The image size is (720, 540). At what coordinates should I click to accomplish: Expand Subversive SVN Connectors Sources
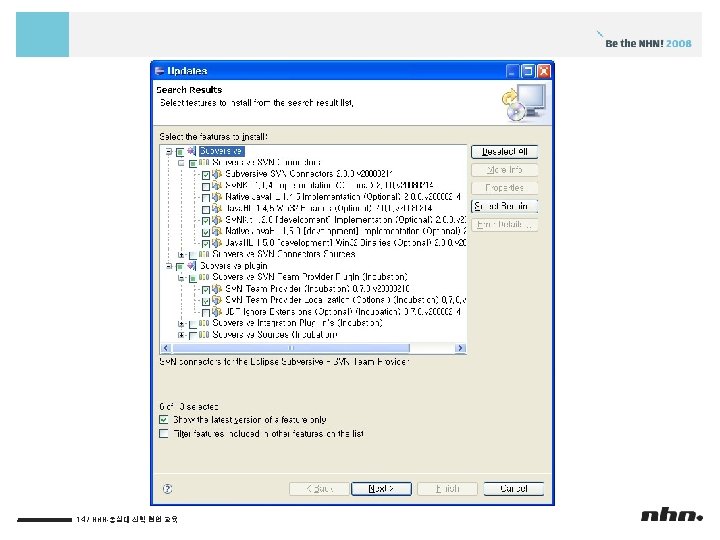coord(181,254)
